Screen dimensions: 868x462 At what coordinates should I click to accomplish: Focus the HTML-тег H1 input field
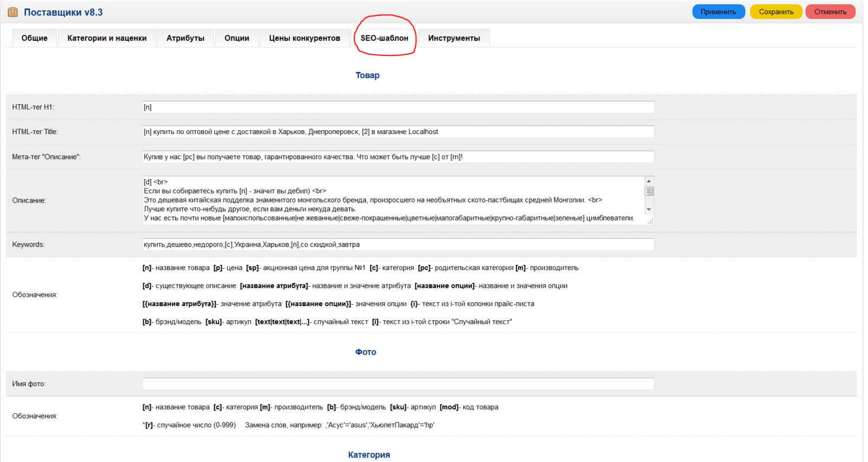[x=398, y=107]
